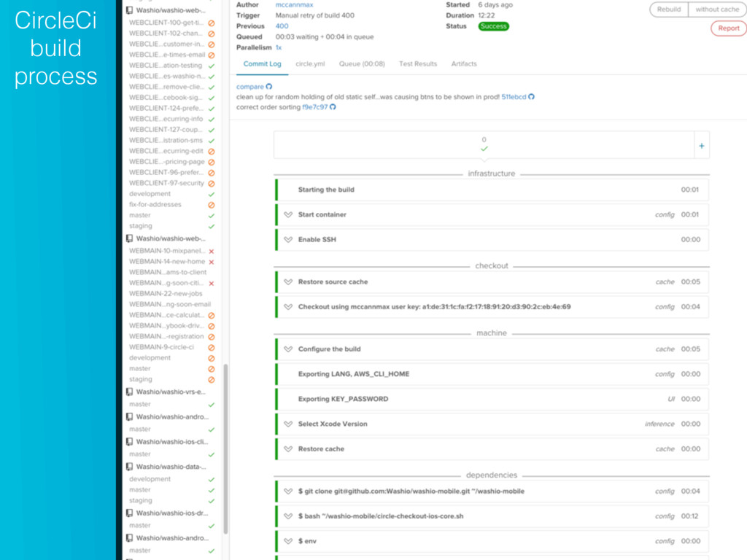This screenshot has width=747, height=560.
Task: Switch to the circle.yml tab
Action: pyautogui.click(x=310, y=64)
